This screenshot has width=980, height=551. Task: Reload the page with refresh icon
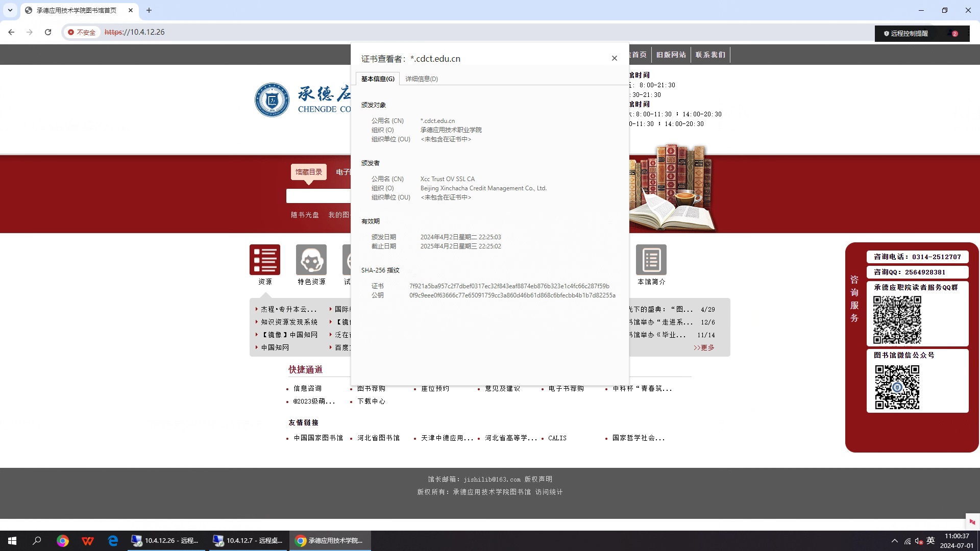[48, 32]
